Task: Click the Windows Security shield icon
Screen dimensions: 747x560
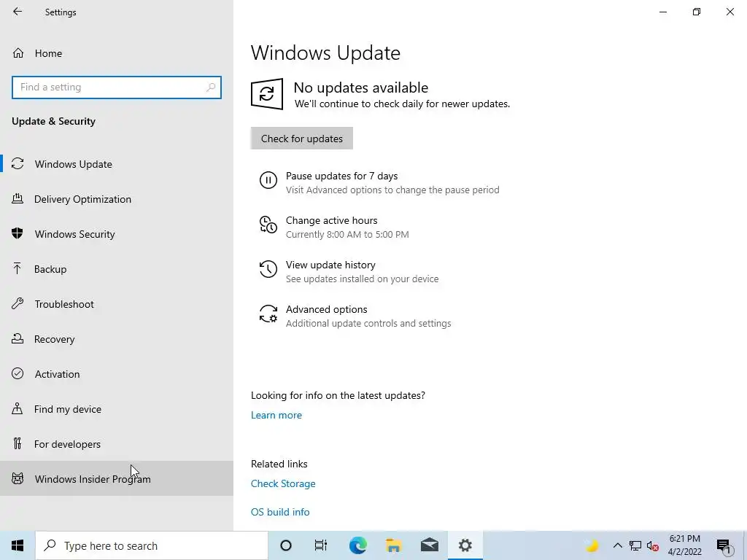Action: pos(18,233)
